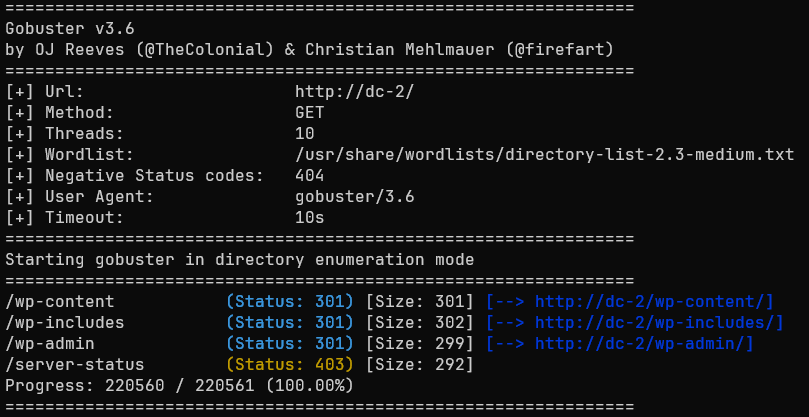Click the [+] Url: label
The width and height of the screenshot is (809, 417).
pyautogui.click(x=45, y=92)
